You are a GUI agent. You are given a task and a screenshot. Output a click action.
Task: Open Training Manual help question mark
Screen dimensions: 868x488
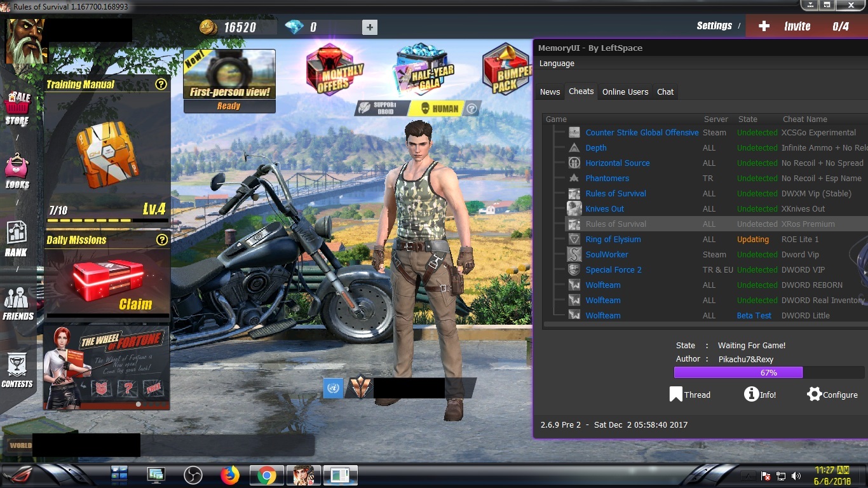tap(161, 84)
